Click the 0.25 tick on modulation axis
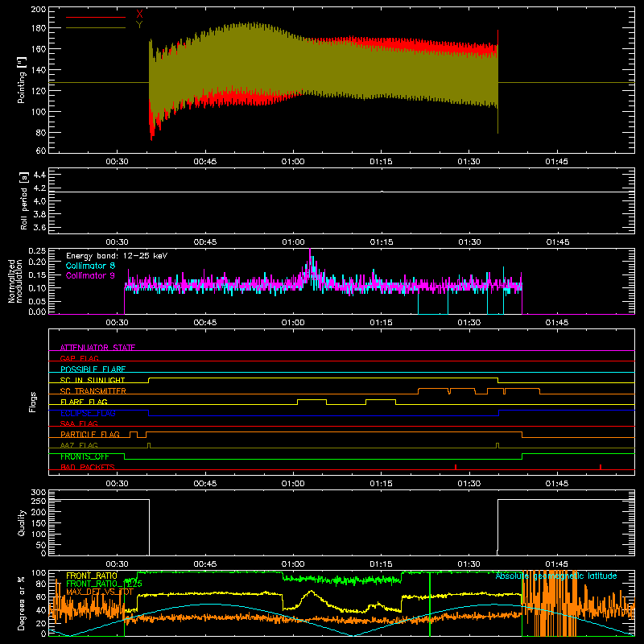Image resolution: width=644 pixels, height=644 pixels. pos(37,251)
